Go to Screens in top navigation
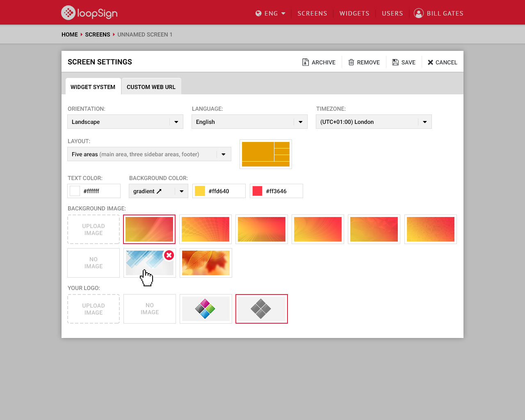The height and width of the screenshot is (420, 525). (312, 13)
